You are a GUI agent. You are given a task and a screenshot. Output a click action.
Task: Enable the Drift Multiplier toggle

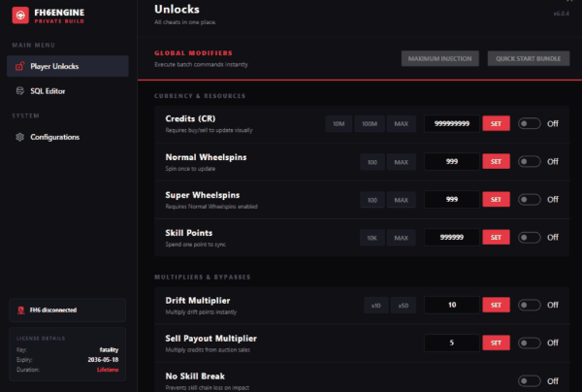530,305
